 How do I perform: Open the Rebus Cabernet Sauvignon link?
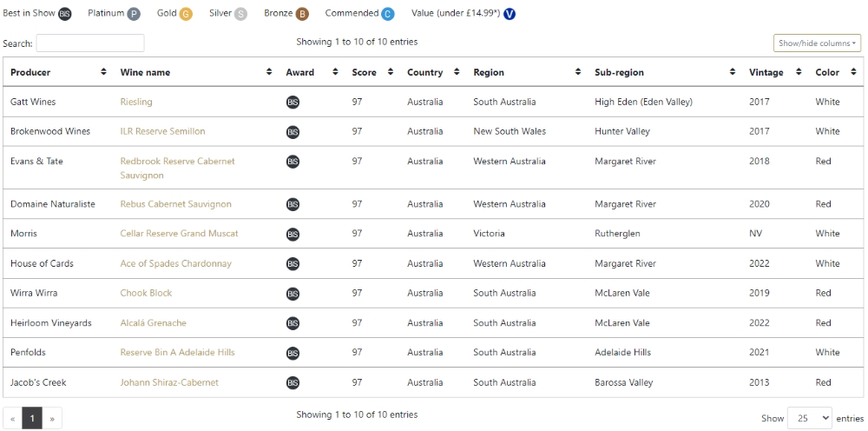[175, 204]
